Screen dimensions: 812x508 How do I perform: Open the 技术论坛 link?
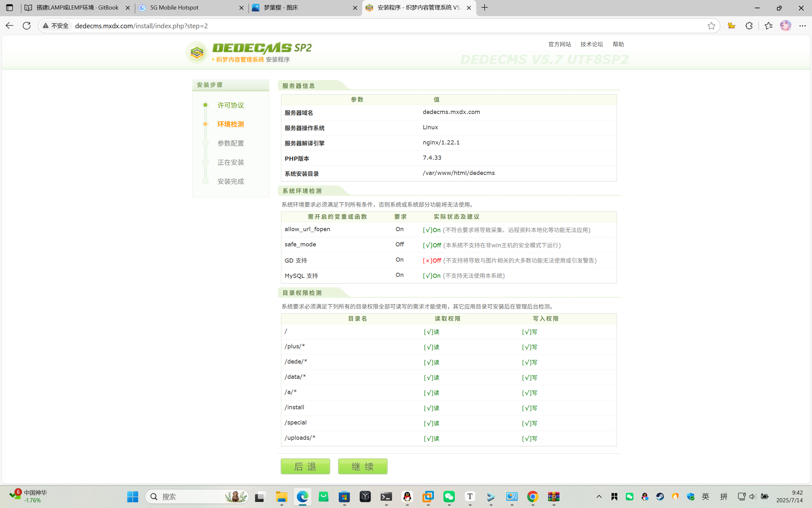592,44
